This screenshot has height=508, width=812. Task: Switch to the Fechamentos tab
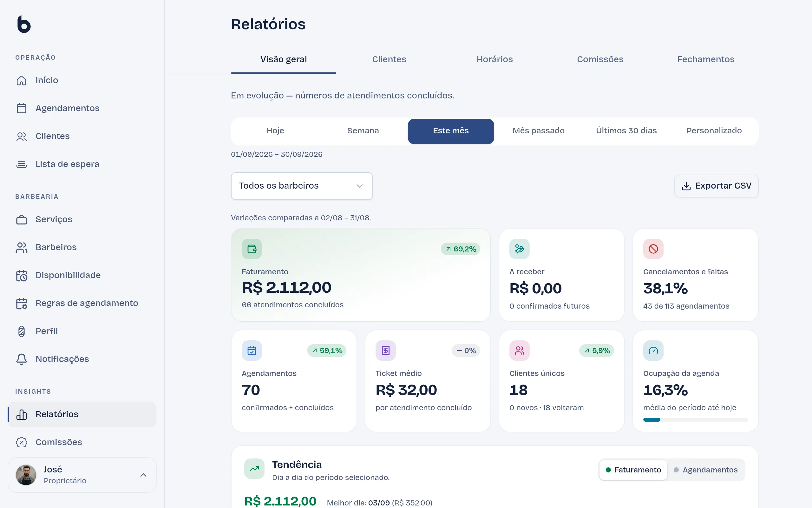[x=706, y=59]
